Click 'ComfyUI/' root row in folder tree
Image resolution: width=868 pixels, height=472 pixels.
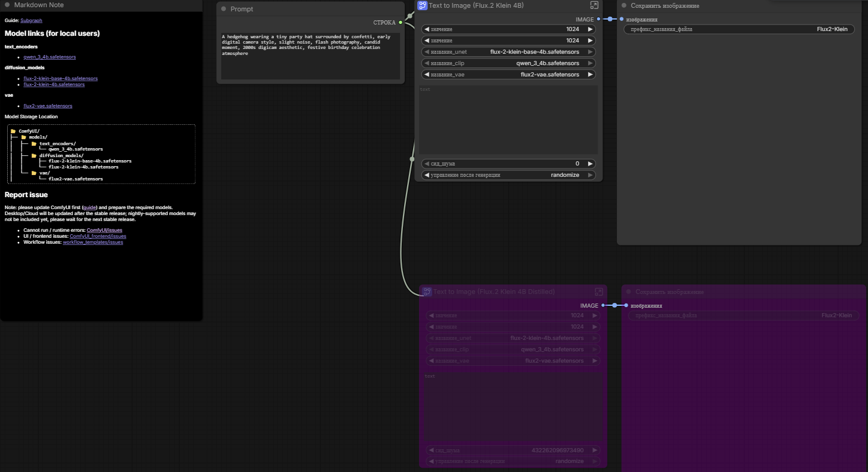coord(25,131)
